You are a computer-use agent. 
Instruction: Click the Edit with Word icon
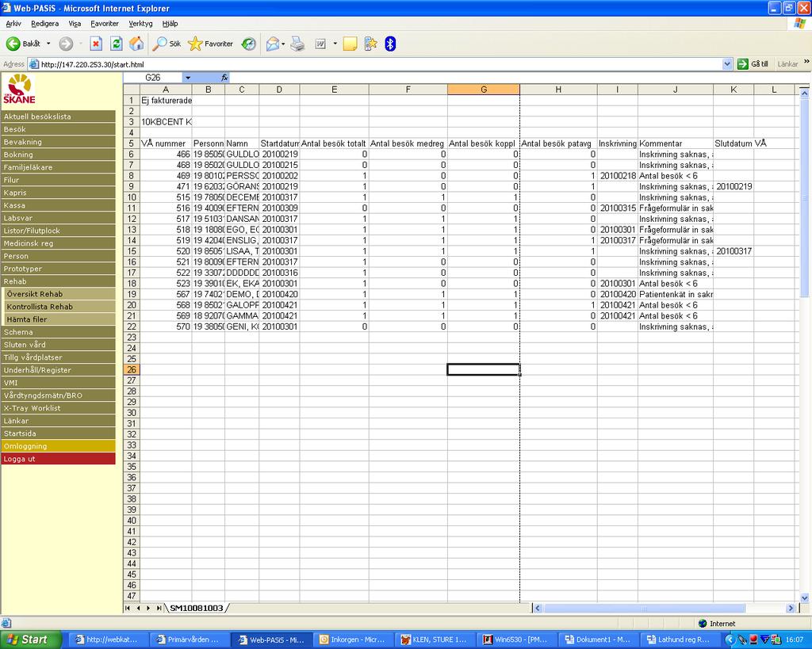320,44
